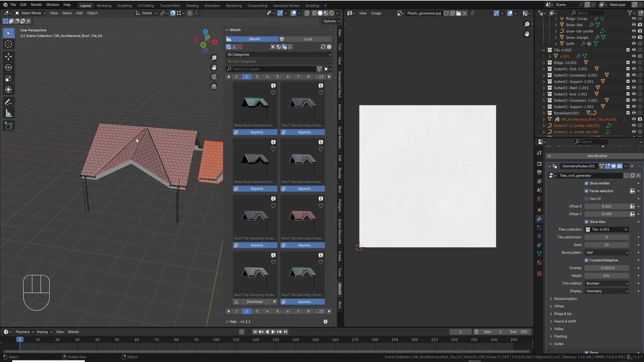
Task: Favorite the first Metal Roof asset heart
Action: pos(273,93)
